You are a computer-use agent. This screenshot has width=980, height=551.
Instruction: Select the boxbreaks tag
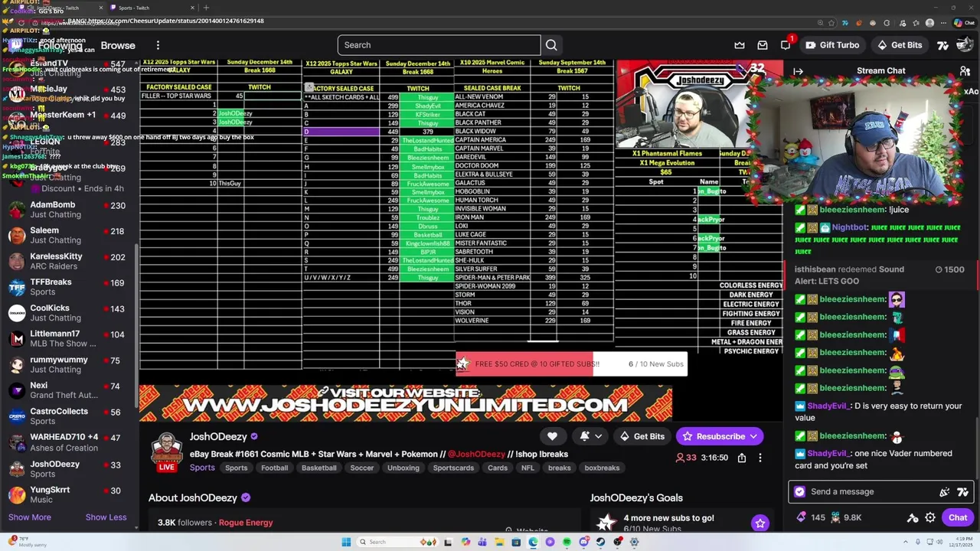coord(602,468)
